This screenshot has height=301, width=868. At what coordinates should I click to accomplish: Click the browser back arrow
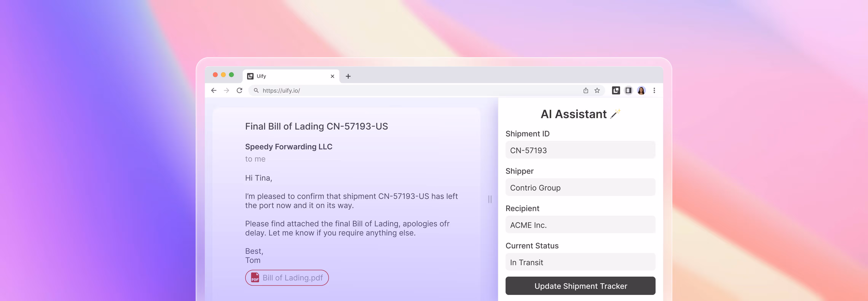(x=214, y=90)
